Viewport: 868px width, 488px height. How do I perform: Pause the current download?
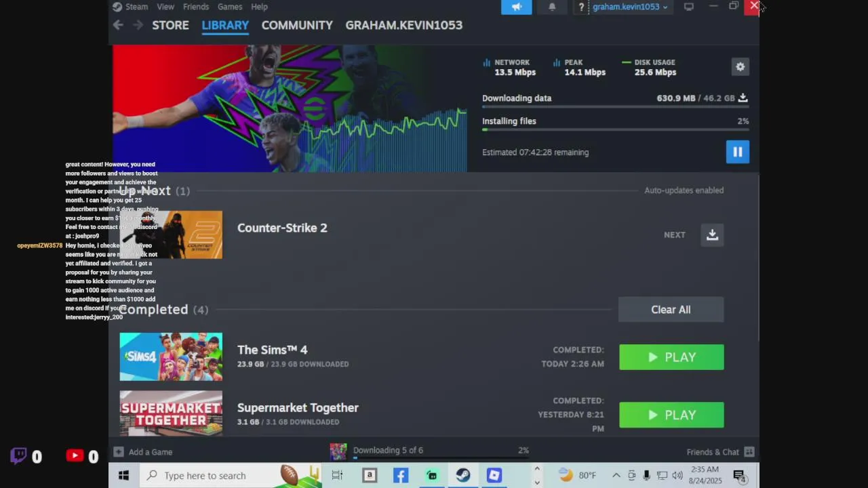tap(738, 152)
